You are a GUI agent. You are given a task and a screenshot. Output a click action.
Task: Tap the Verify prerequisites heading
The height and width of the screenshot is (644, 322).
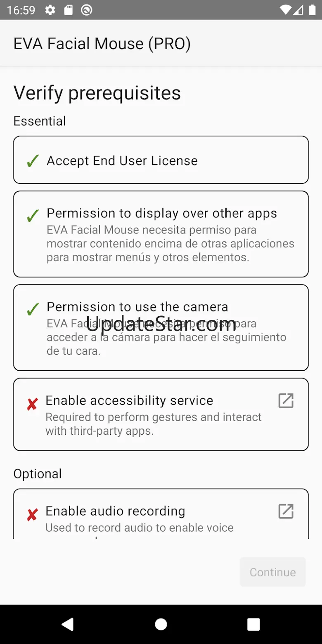tap(97, 93)
